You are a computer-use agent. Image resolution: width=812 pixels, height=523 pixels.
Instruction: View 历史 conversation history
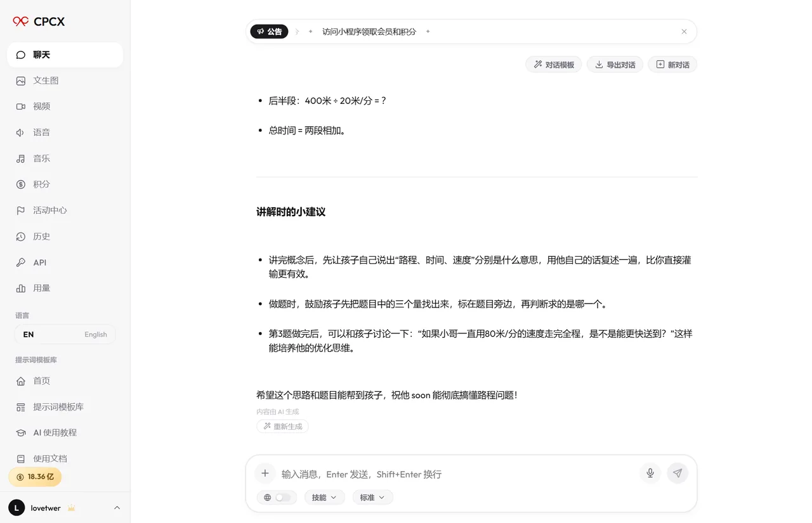click(65, 236)
